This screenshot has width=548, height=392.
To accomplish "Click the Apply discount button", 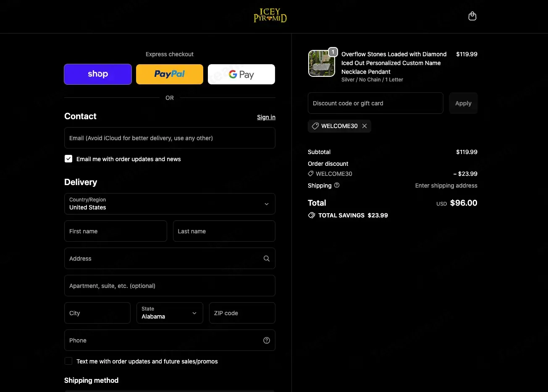I will (463, 103).
